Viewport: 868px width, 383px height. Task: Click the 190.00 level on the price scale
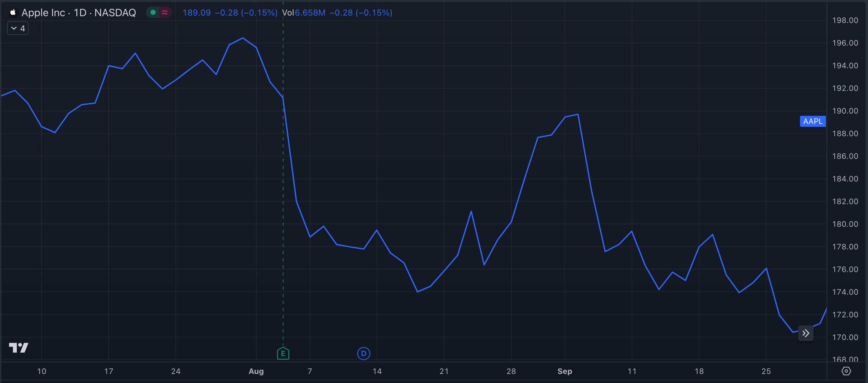(x=844, y=111)
